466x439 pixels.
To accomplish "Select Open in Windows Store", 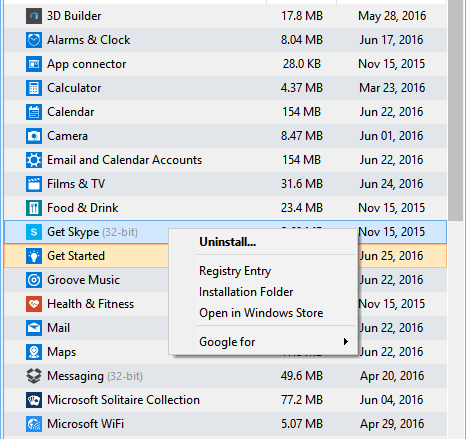I will (261, 313).
